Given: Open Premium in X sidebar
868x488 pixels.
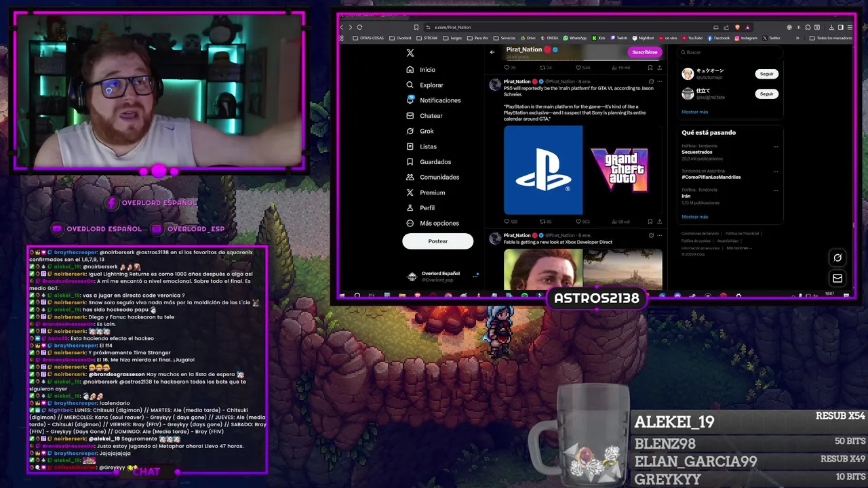Looking at the screenshot, I should [425, 192].
